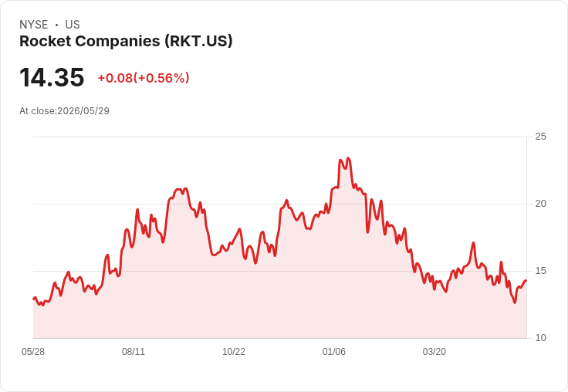Click the US market label
The width and height of the screenshot is (568, 392).
pos(73,25)
